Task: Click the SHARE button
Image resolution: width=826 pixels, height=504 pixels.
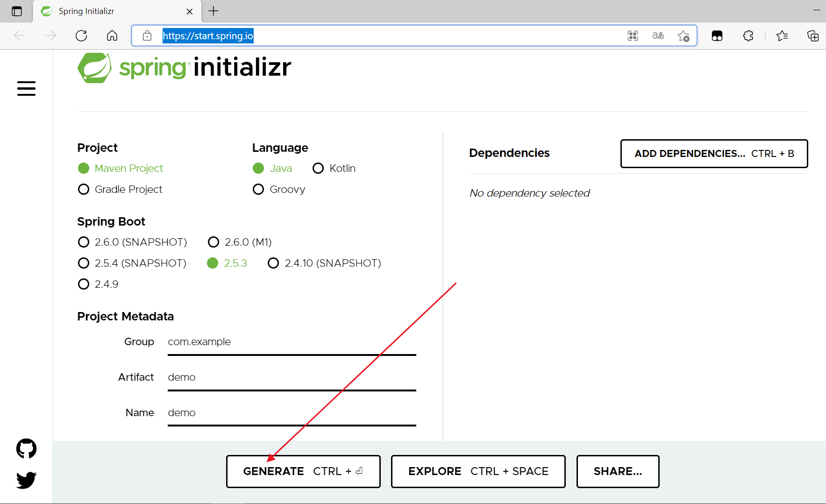Action: [618, 471]
